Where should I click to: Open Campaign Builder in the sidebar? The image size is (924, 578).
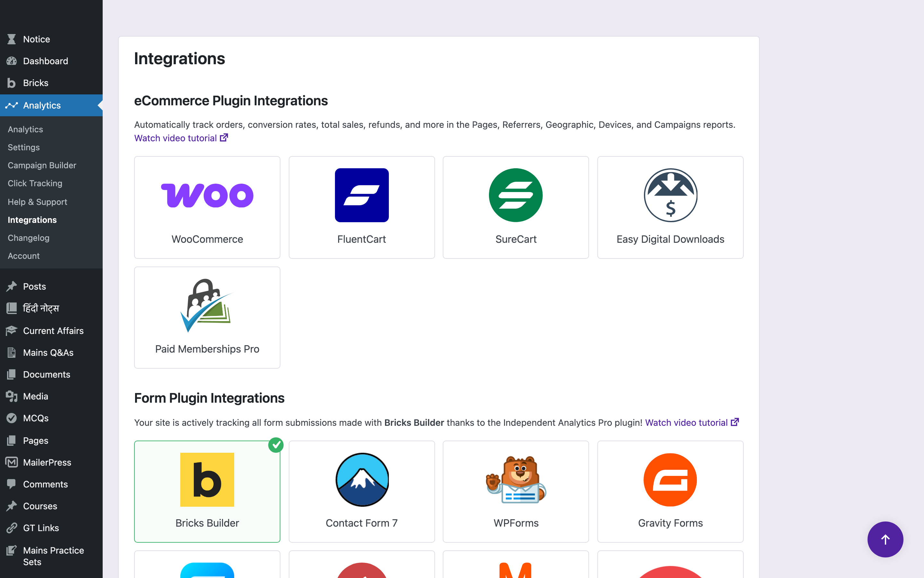[42, 165]
